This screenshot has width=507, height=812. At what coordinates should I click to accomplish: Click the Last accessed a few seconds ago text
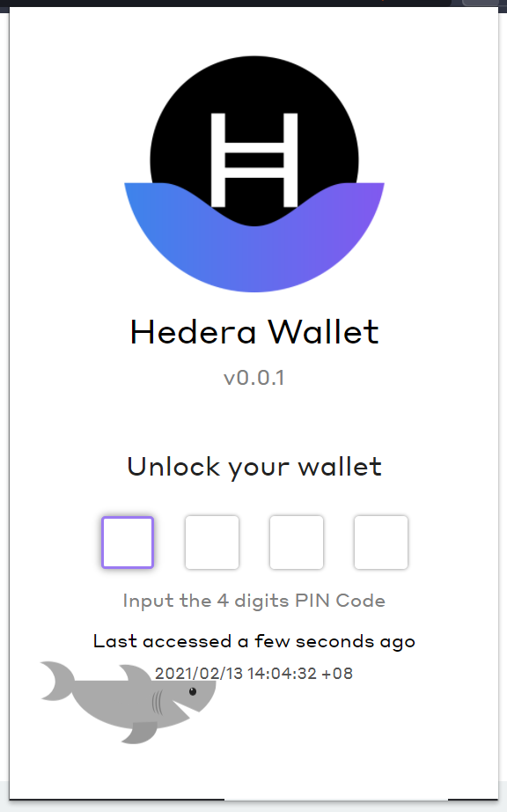(254, 642)
